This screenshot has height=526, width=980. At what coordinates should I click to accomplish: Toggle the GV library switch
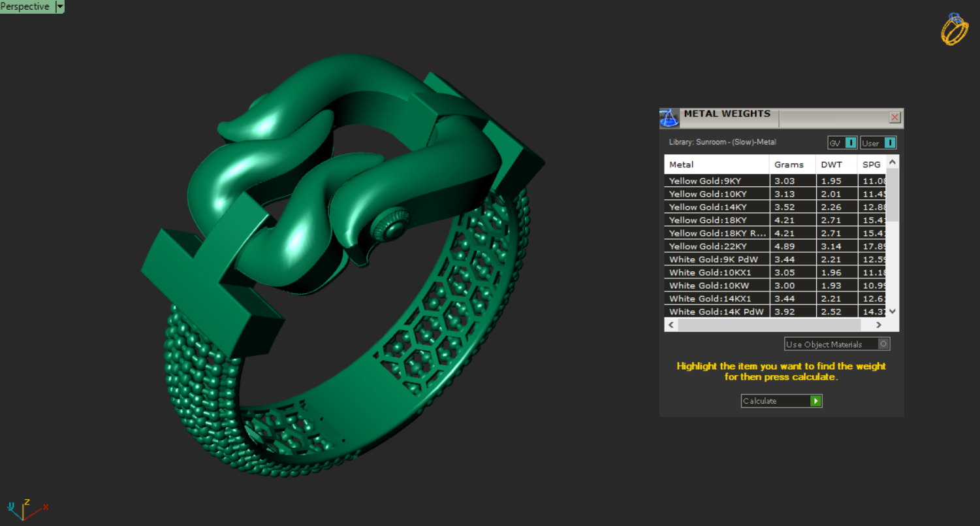tap(850, 143)
